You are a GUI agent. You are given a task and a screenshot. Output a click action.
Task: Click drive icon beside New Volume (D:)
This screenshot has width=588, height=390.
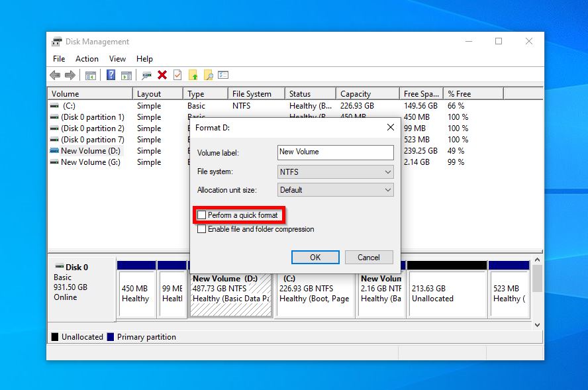click(54, 151)
